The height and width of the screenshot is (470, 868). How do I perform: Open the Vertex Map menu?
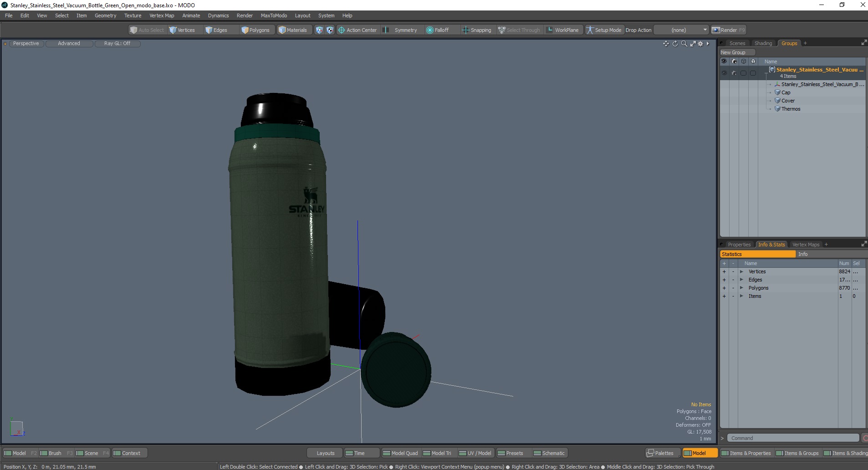[x=162, y=15]
